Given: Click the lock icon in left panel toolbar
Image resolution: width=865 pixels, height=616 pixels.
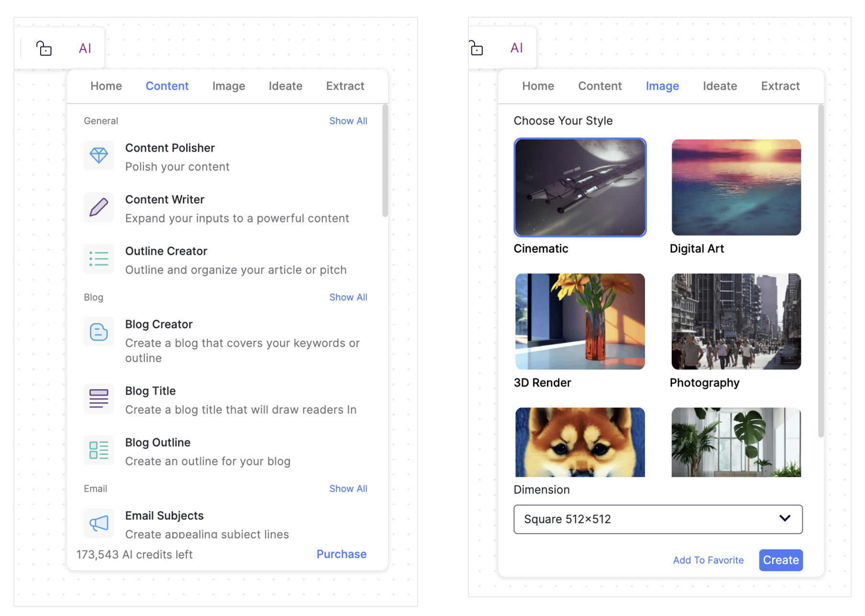Looking at the screenshot, I should pos(44,48).
